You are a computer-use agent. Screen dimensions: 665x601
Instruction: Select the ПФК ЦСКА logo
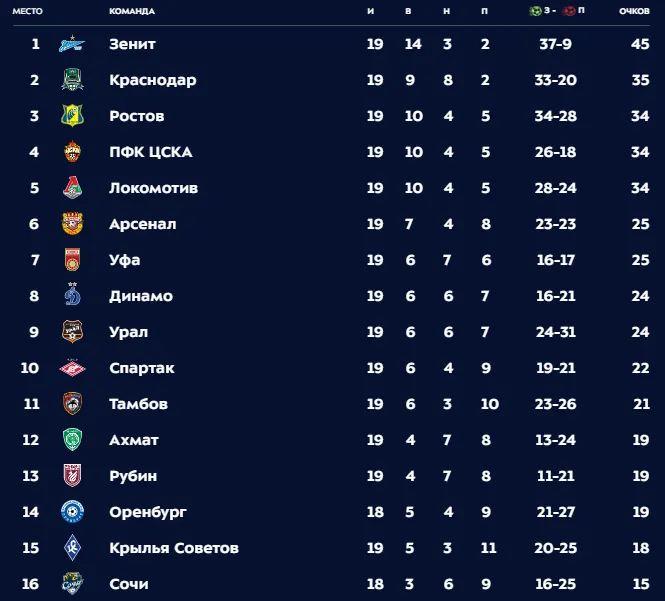[x=72, y=151]
